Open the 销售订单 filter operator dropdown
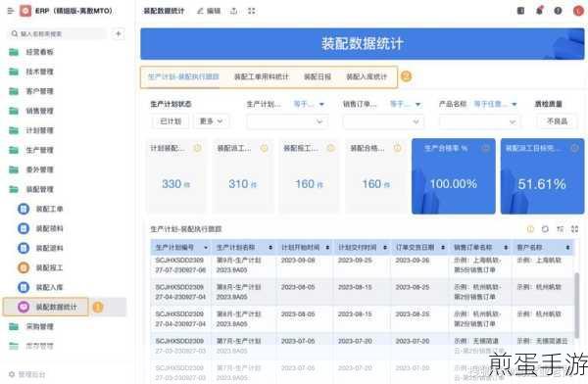Image resolution: width=588 pixels, height=384 pixels. 406,104
